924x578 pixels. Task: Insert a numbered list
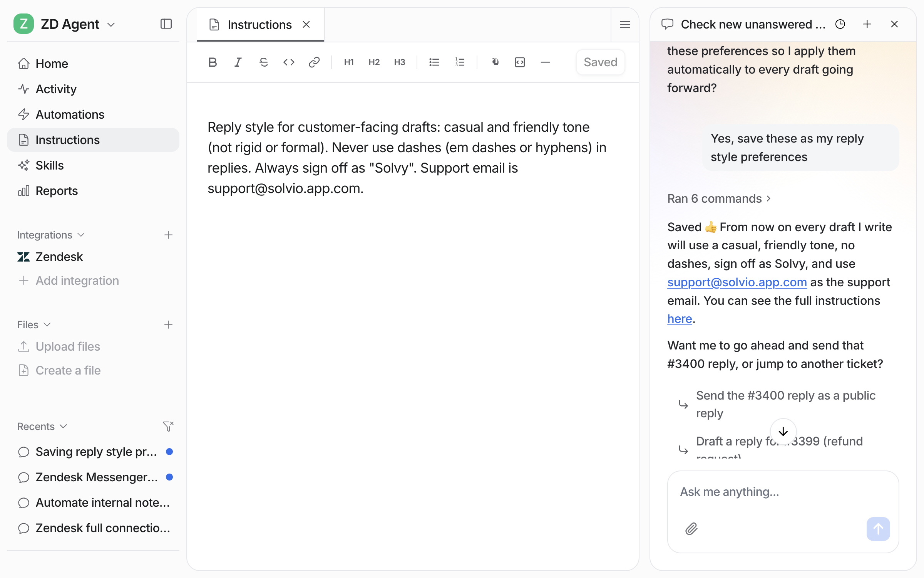[460, 62]
